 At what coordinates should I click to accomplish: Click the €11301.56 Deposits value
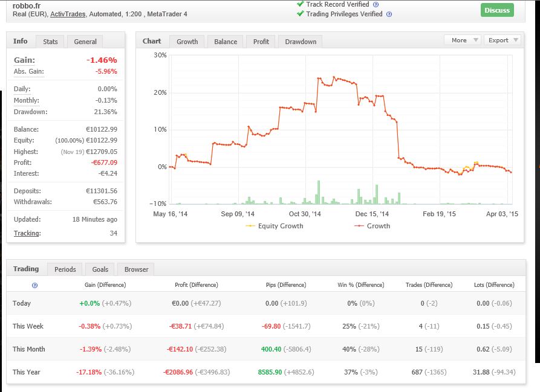(x=102, y=191)
